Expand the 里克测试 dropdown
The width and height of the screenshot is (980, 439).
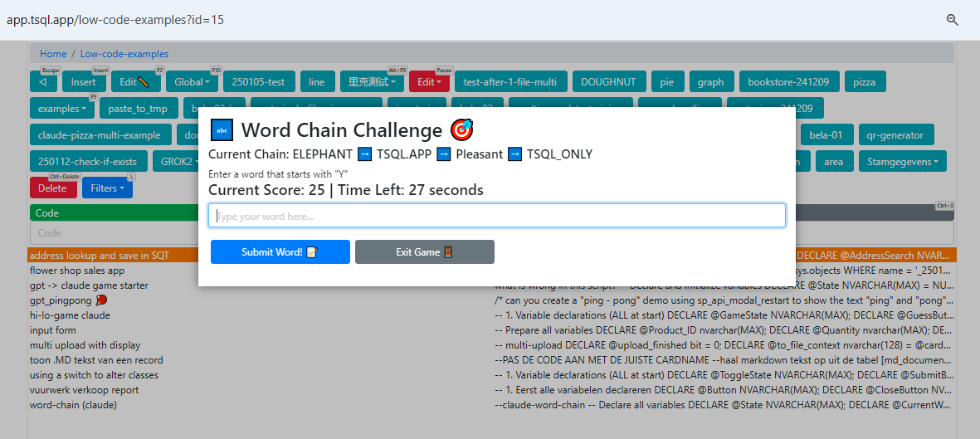[x=372, y=82]
